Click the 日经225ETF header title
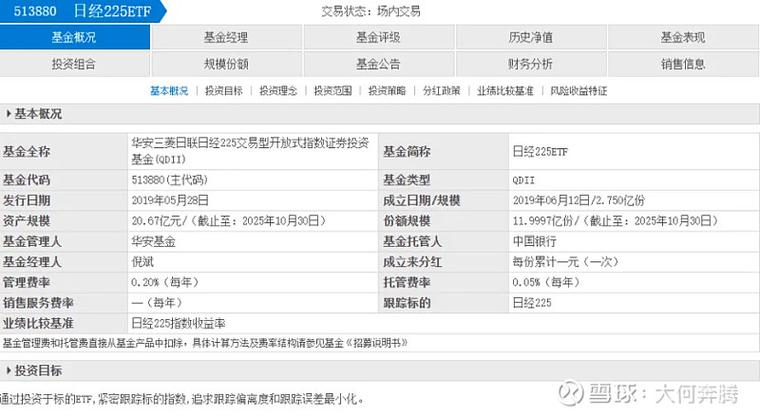This screenshot has height=417, width=760. click(112, 11)
